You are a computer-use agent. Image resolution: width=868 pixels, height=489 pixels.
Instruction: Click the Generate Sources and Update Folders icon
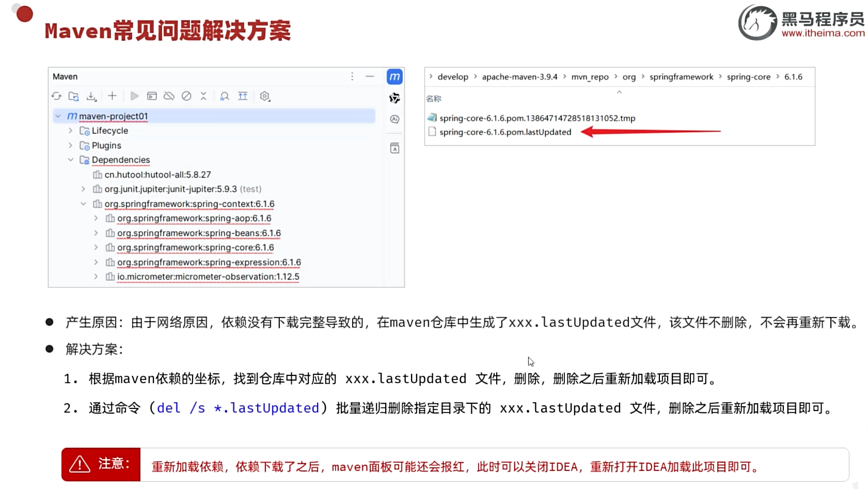click(74, 97)
